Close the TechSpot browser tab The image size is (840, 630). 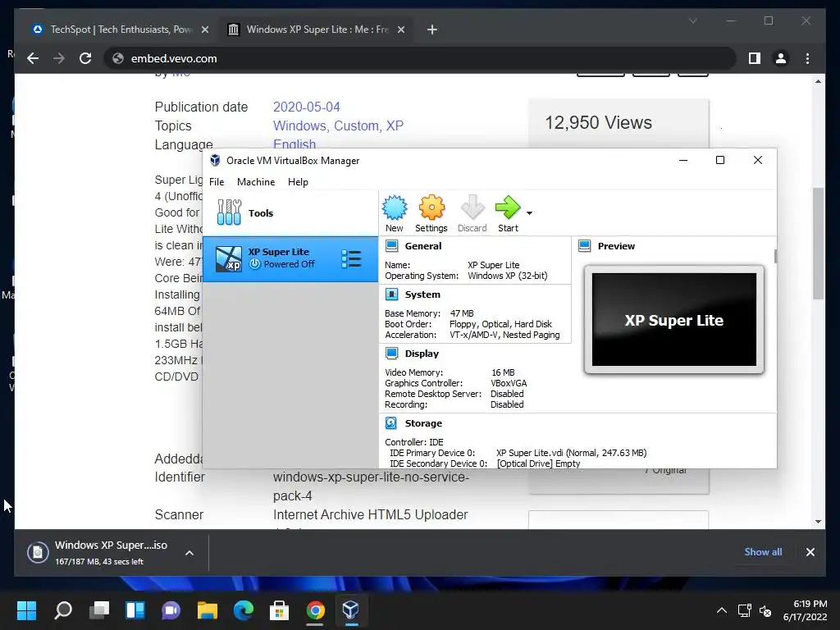pos(204,30)
